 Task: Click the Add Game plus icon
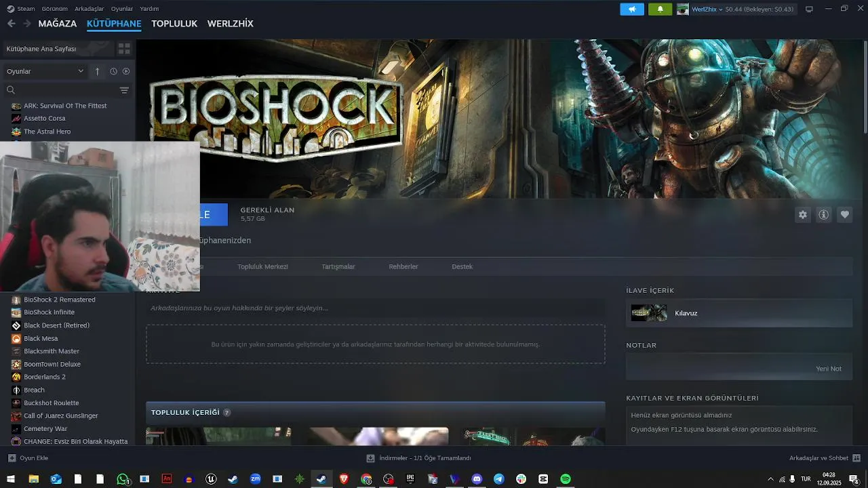12,458
